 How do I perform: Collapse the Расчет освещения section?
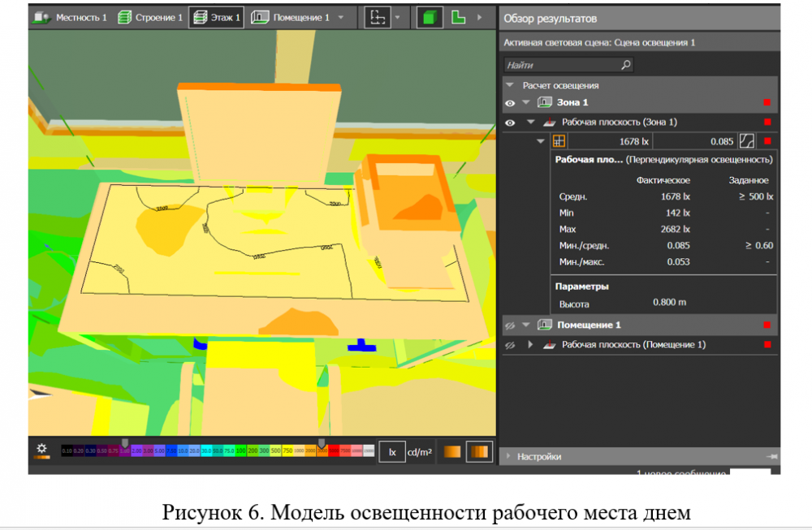point(510,84)
